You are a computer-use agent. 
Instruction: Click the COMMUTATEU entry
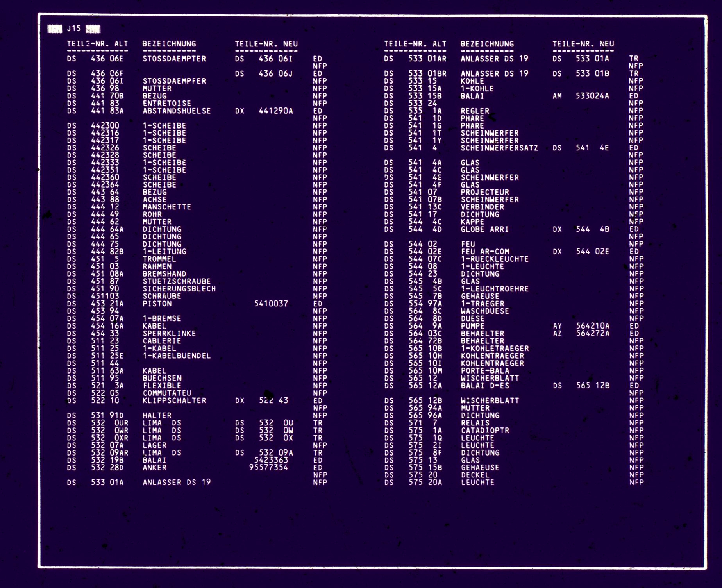click(x=167, y=393)
